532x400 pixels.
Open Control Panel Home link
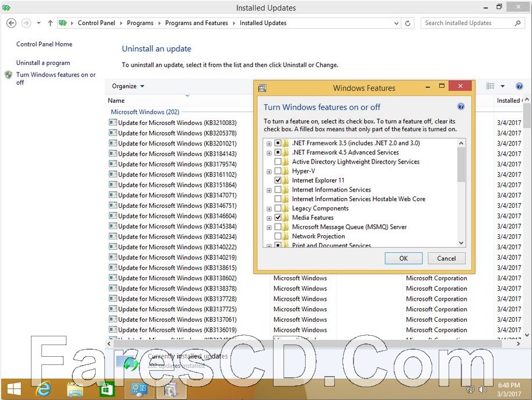point(44,44)
